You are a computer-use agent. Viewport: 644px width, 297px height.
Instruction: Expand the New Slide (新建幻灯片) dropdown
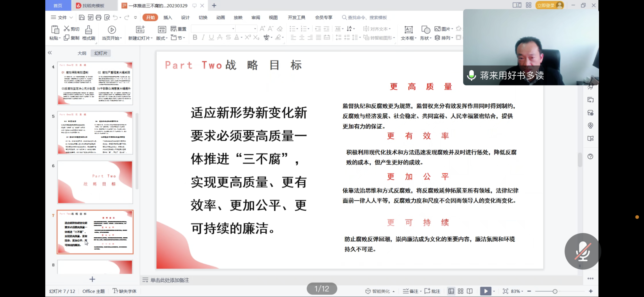(141, 38)
